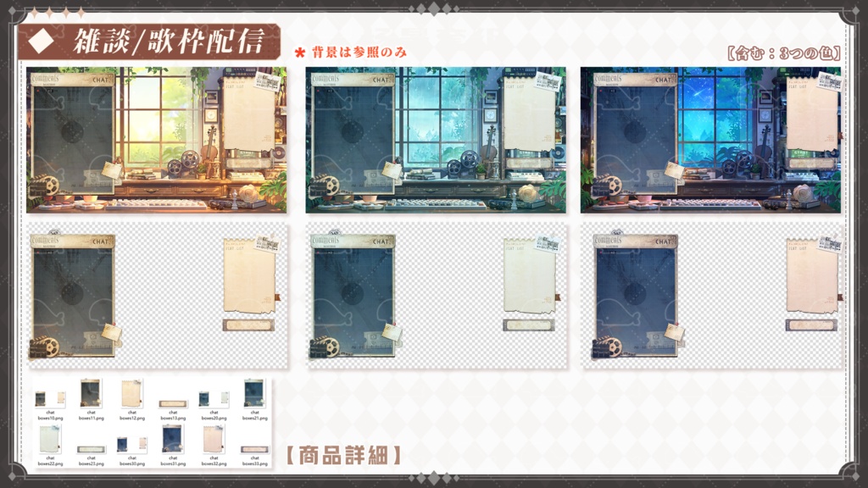
Task: Select the CHAT tab on the leftmost comment frame
Action: click(x=100, y=80)
